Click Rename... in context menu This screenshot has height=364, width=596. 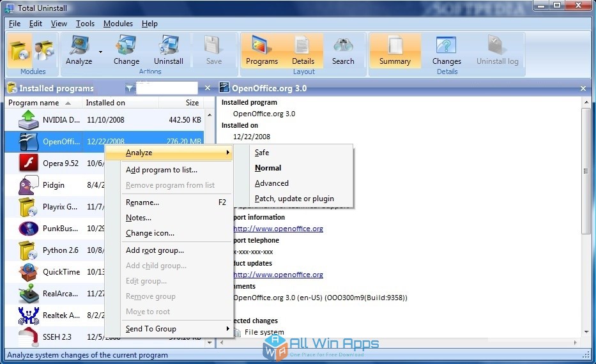tap(169, 202)
